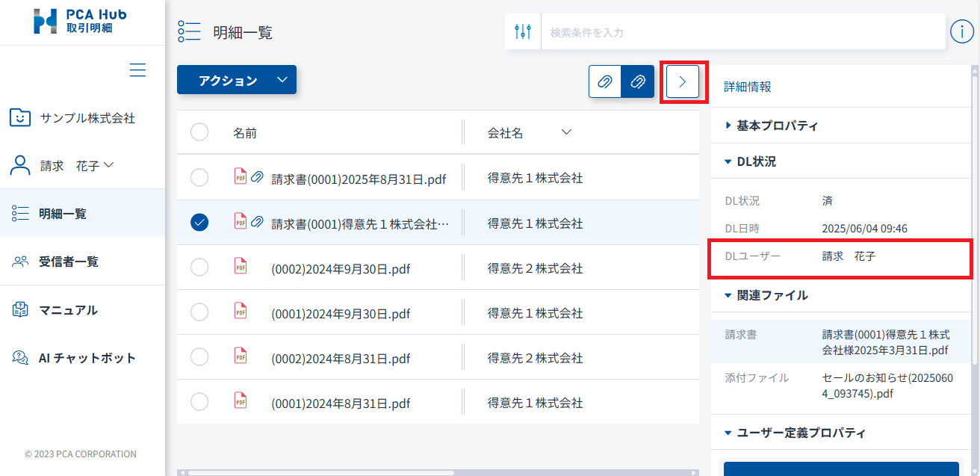Toggle the select-all checkbox in the table header
This screenshot has width=980, height=476.
pos(199,132)
